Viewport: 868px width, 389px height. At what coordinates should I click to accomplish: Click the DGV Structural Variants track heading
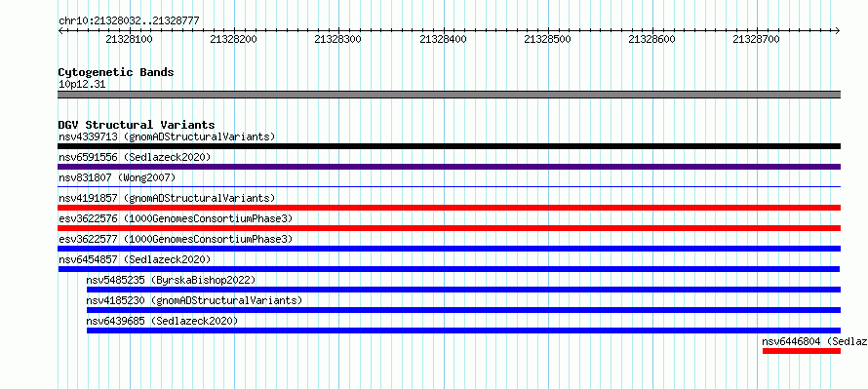tap(137, 125)
